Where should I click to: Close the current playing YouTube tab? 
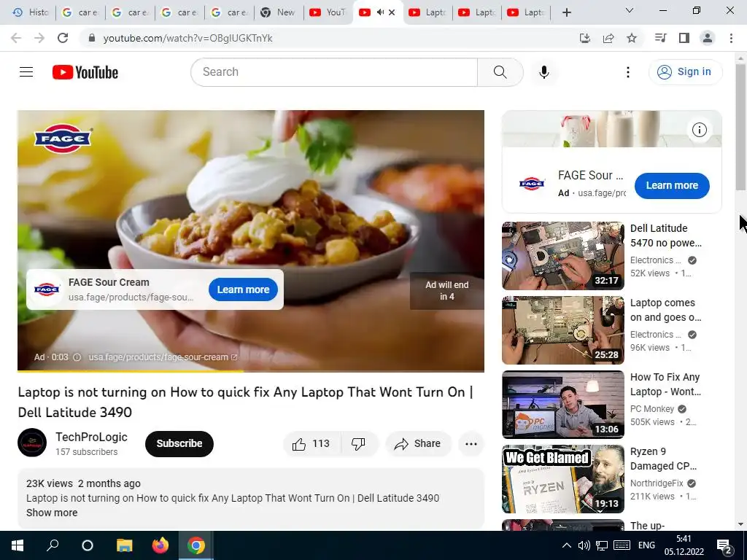tap(392, 12)
